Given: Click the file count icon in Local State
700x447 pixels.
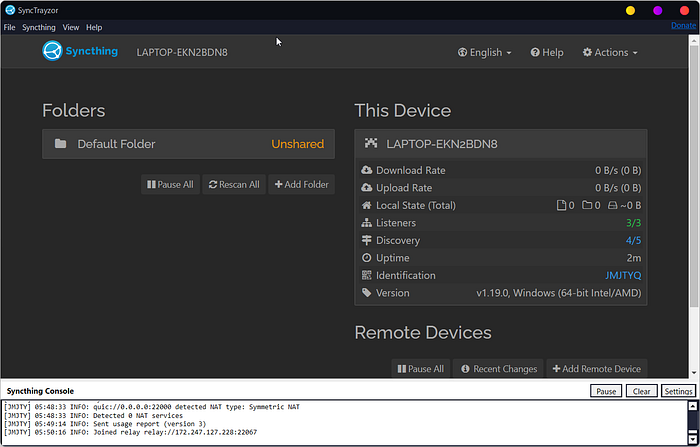Looking at the screenshot, I should (561, 205).
